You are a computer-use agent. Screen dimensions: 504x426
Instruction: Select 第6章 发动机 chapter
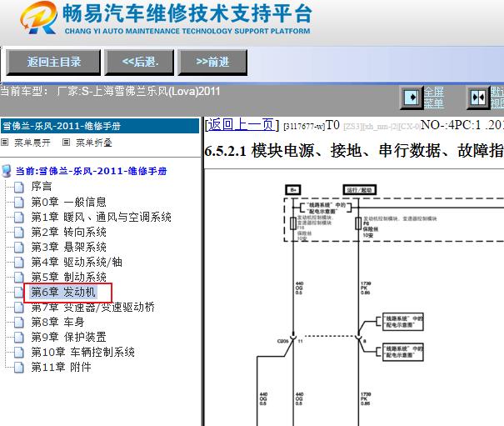pyautogui.click(x=63, y=292)
